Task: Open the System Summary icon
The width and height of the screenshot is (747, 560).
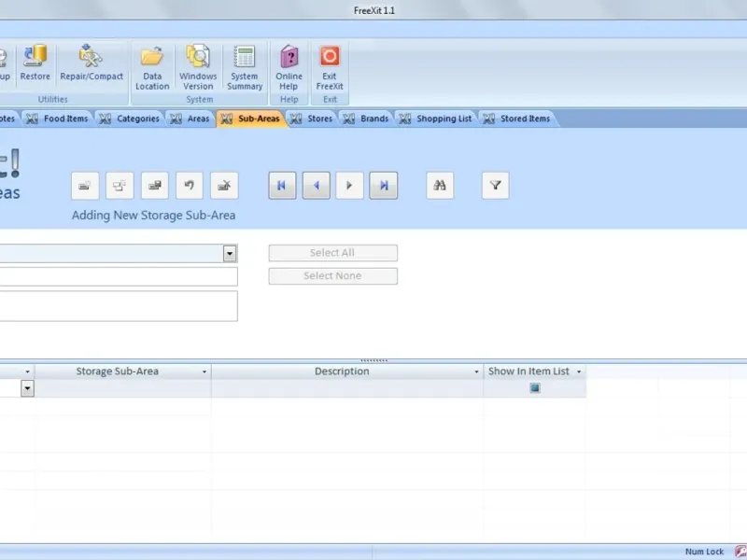Action: (245, 56)
